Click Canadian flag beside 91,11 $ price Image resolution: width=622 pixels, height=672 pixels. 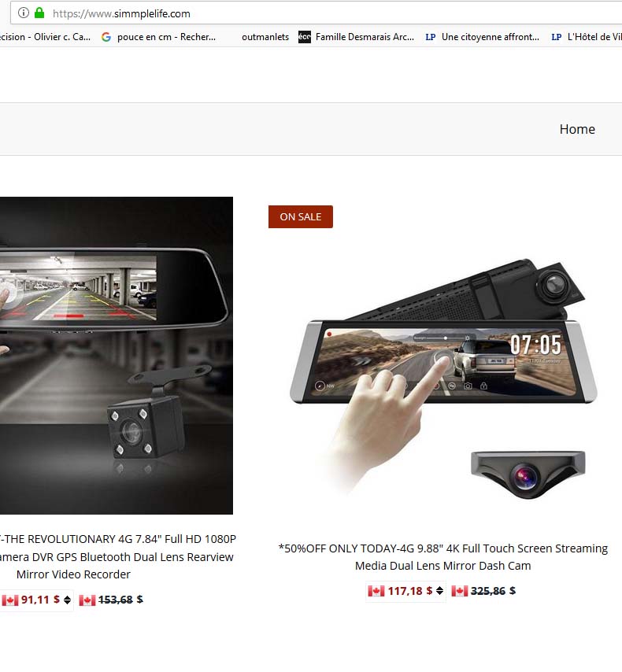click(x=10, y=600)
